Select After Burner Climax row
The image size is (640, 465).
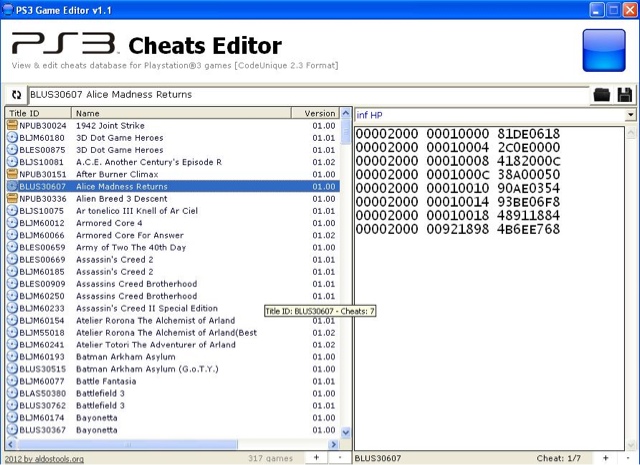(x=172, y=174)
